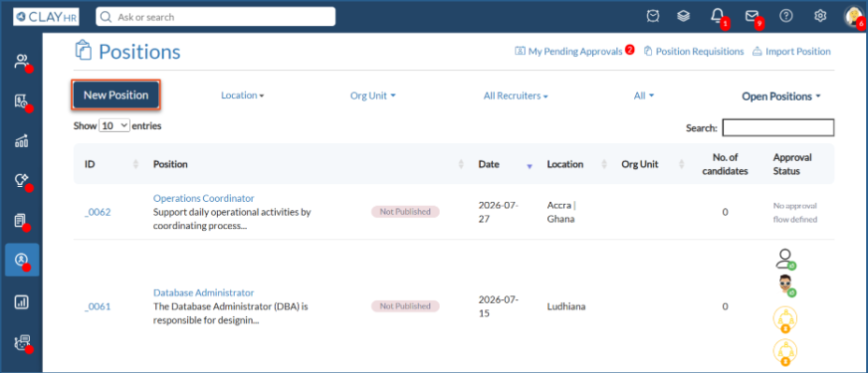This screenshot has width=868, height=373.
Task: Open the people sidebar icon
Action: coord(21,62)
